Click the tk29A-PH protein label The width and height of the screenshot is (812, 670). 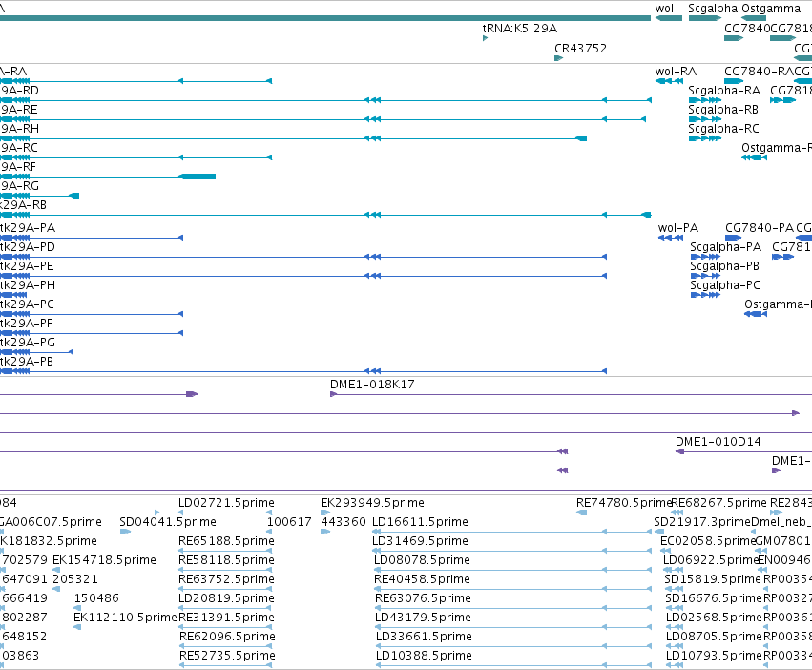point(28,285)
